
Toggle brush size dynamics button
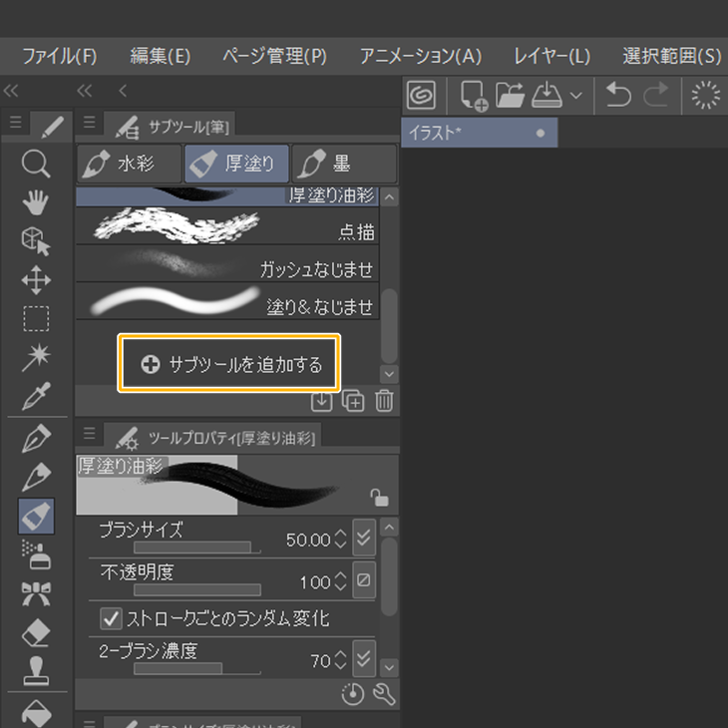(364, 538)
